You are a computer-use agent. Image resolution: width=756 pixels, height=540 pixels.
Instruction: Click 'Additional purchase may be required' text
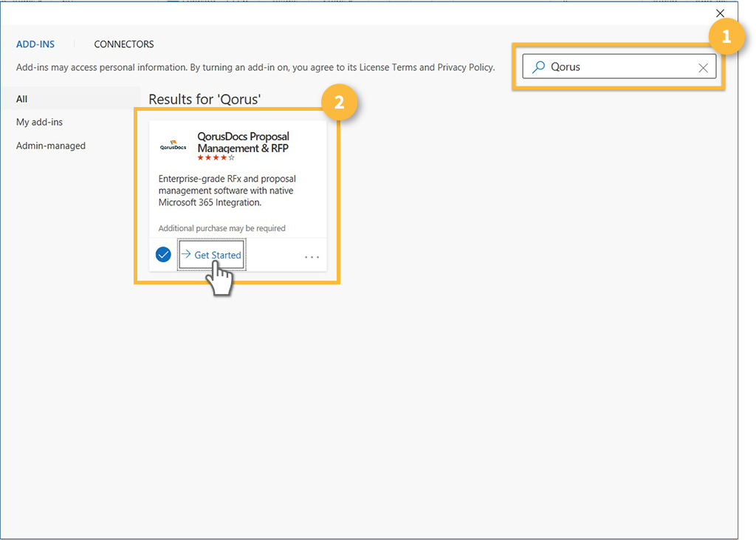(x=221, y=228)
